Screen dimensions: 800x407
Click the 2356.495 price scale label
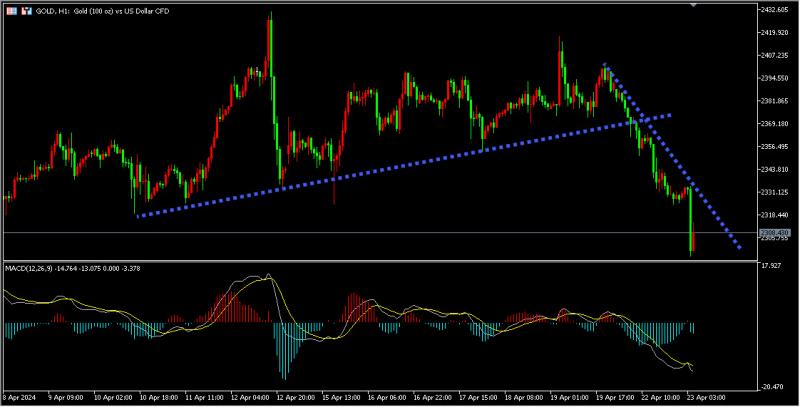(x=776, y=146)
